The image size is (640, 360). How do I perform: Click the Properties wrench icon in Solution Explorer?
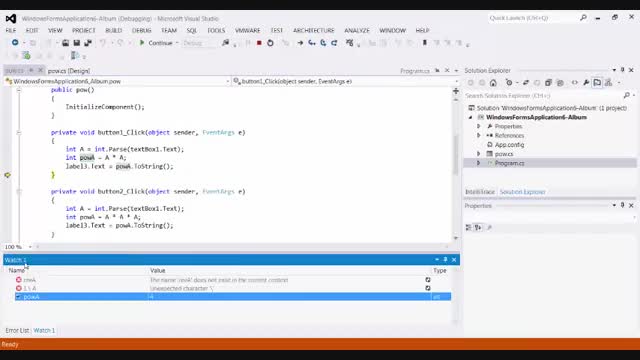(x=586, y=83)
